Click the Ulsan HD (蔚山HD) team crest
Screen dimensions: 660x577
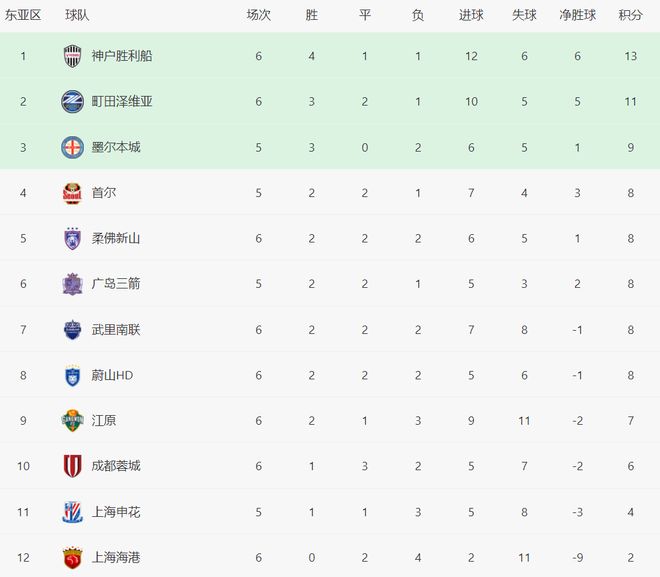[72, 375]
